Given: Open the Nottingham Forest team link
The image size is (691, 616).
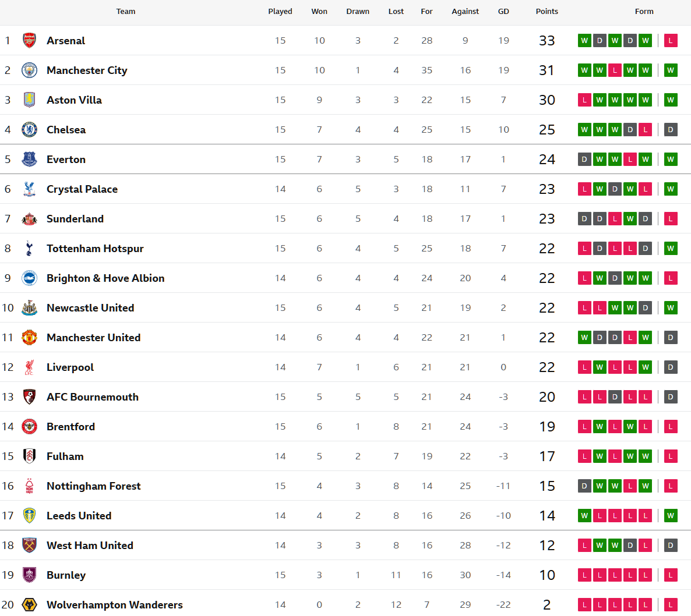Looking at the screenshot, I should [x=93, y=486].
